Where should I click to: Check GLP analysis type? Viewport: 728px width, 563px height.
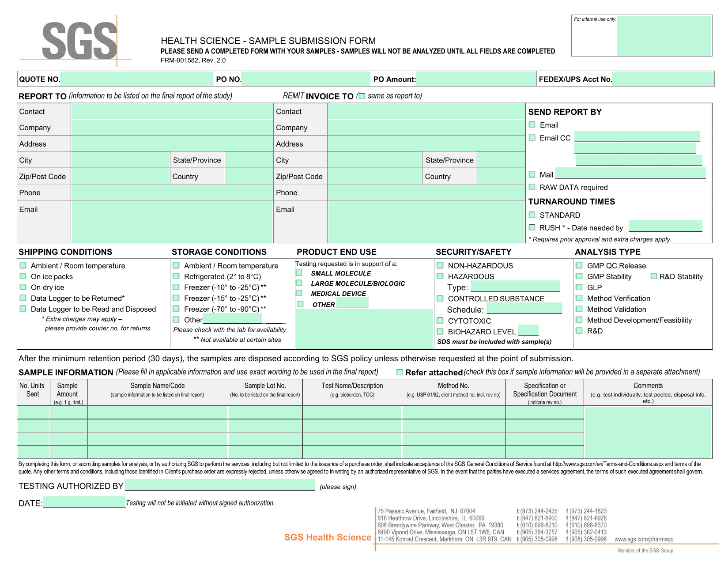579,287
